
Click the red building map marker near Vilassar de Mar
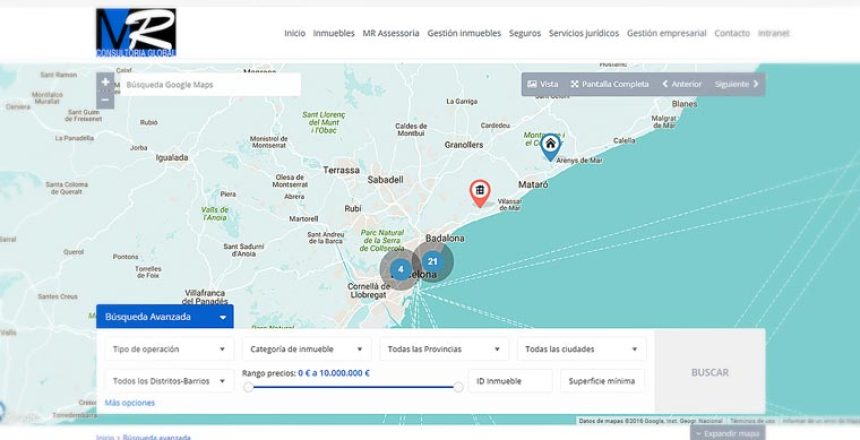[x=480, y=193]
